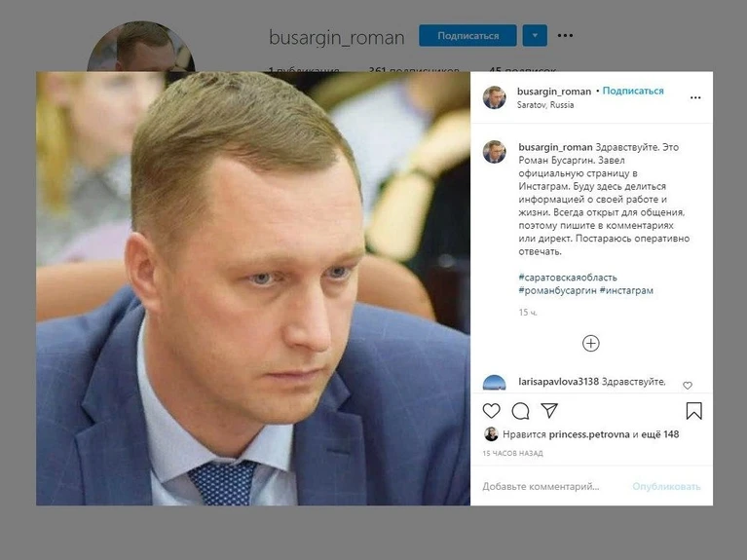Open princess.petrovna profile from likes

coord(589,434)
